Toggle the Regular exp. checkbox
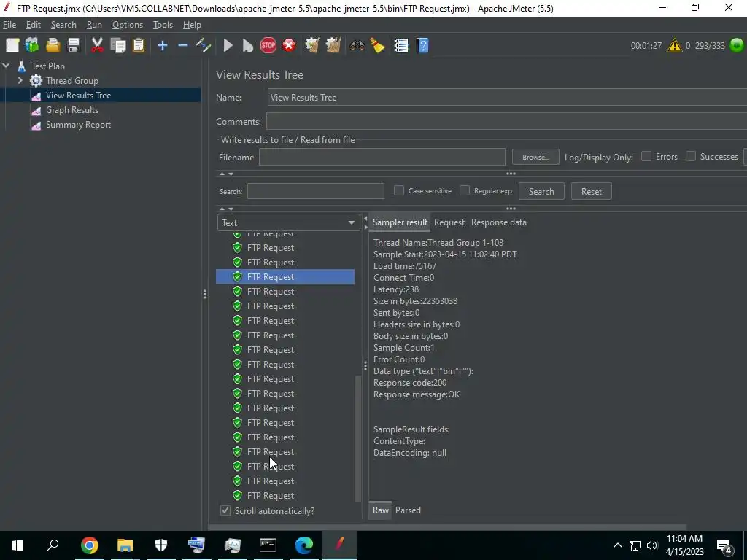The height and width of the screenshot is (560, 747). pyautogui.click(x=465, y=190)
